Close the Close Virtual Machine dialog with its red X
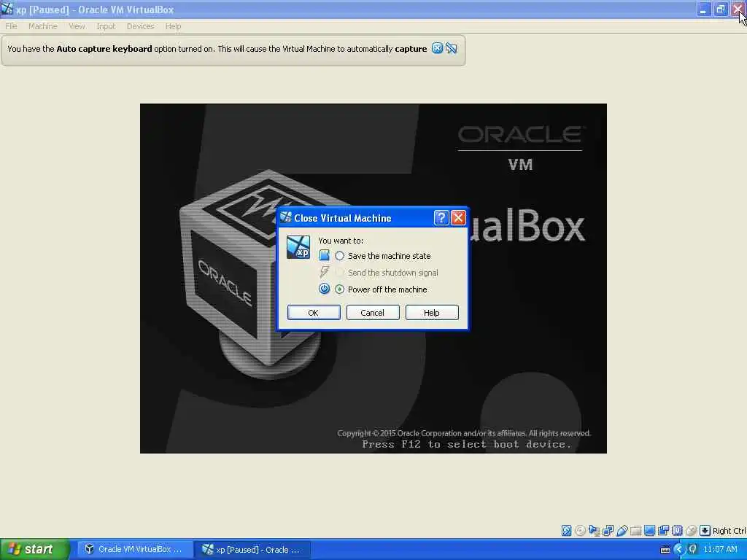The height and width of the screenshot is (560, 747). pos(458,217)
